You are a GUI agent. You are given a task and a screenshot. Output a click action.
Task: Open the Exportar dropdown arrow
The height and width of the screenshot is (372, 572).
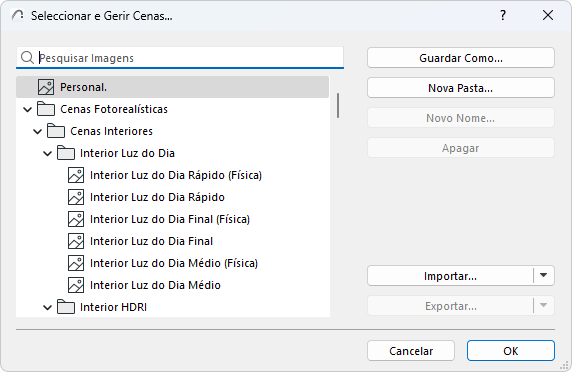544,306
